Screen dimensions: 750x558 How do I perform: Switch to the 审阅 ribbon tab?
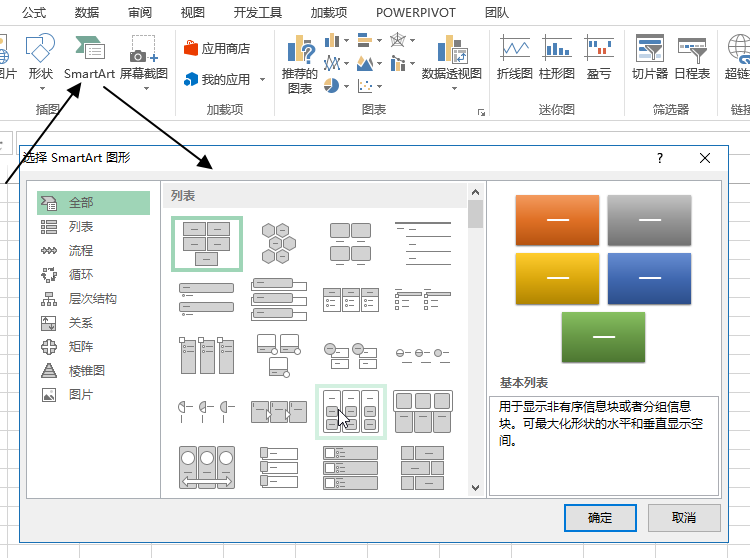click(x=140, y=13)
